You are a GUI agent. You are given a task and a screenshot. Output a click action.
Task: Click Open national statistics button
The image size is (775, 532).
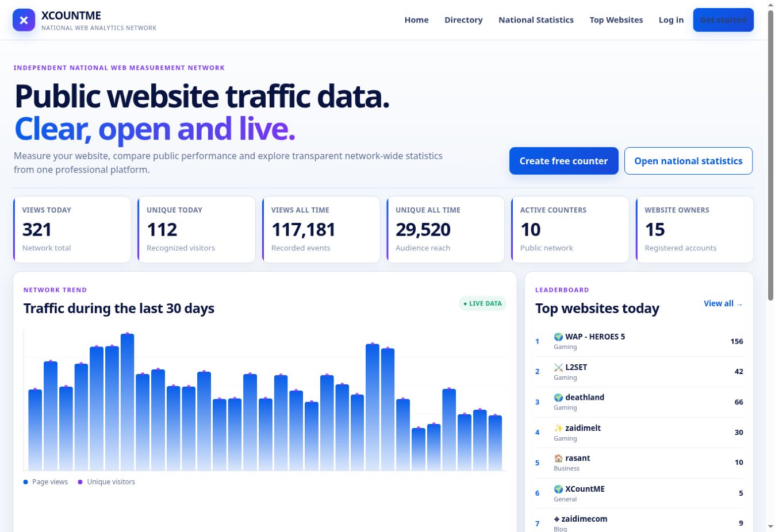click(x=688, y=161)
